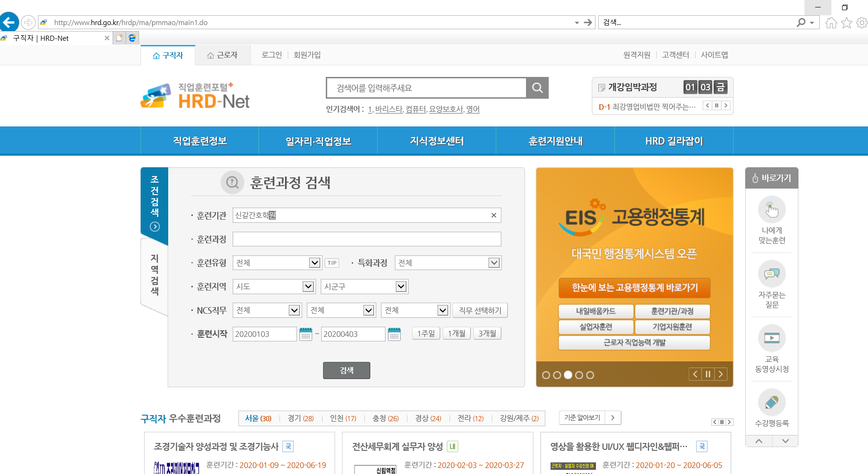Open calendar picker for training start date
This screenshot has width=868, height=474.
(305, 334)
